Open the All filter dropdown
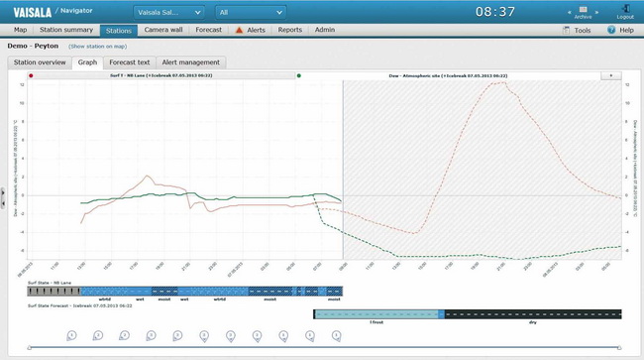644x360 pixels. [251, 12]
